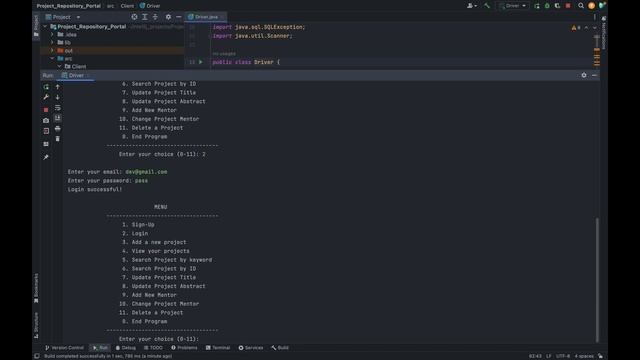Switch to the Driver.java editor tab

(206, 17)
